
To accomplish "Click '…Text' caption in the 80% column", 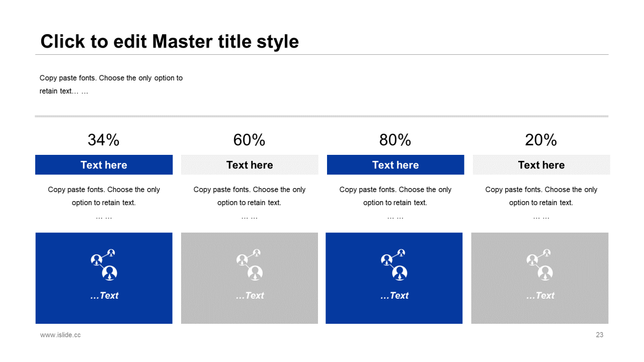I will point(394,296).
